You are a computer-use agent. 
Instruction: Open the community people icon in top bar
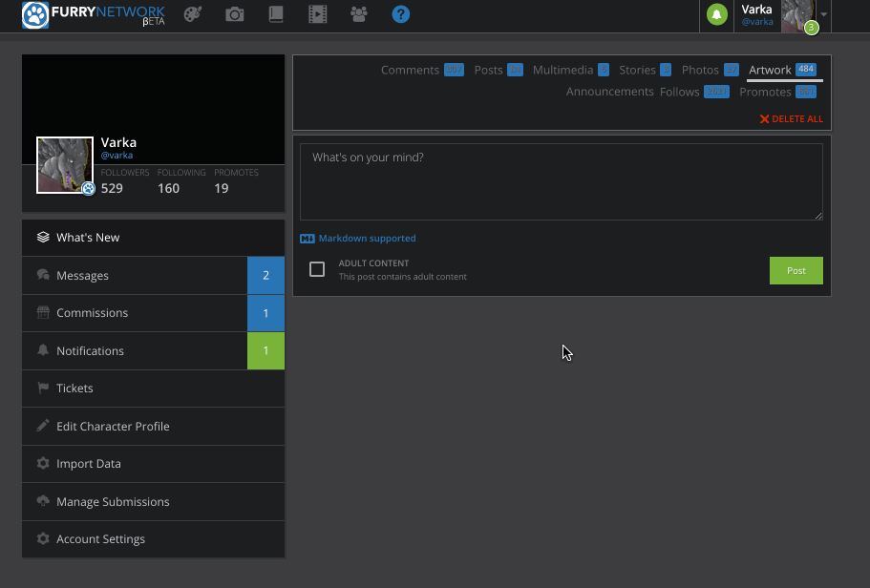tap(359, 14)
